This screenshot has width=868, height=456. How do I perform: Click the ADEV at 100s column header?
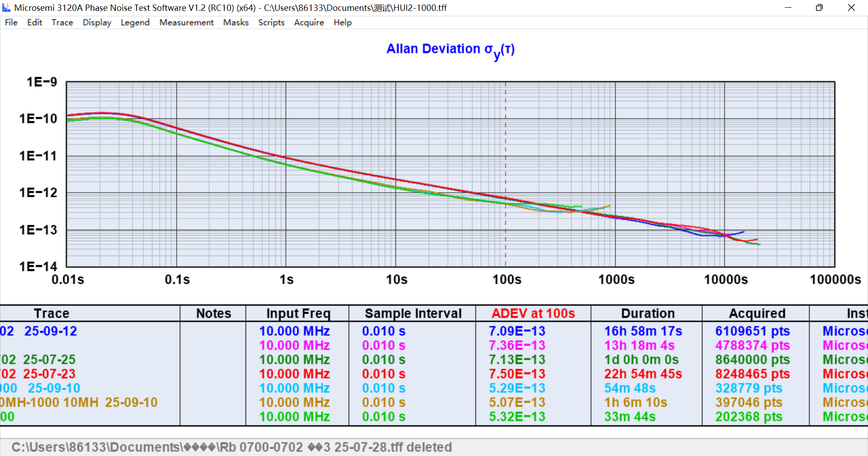(x=533, y=313)
